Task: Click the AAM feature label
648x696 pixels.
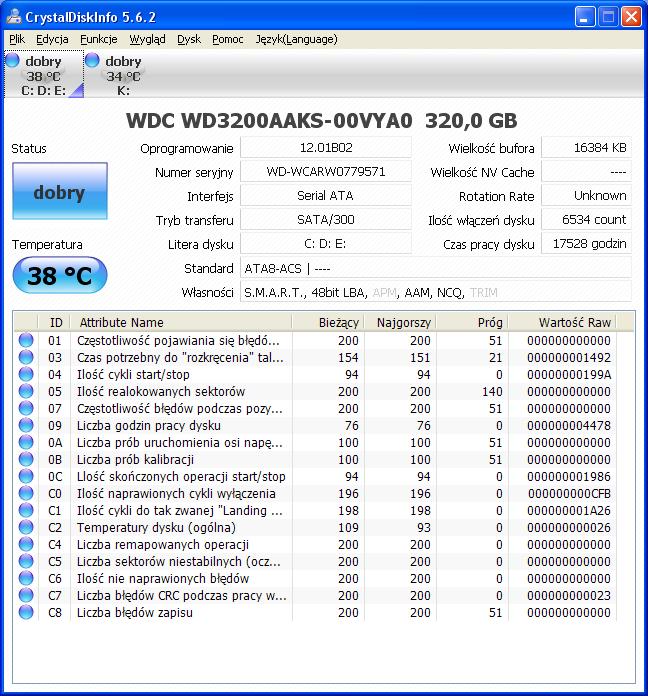Action: pos(417,293)
